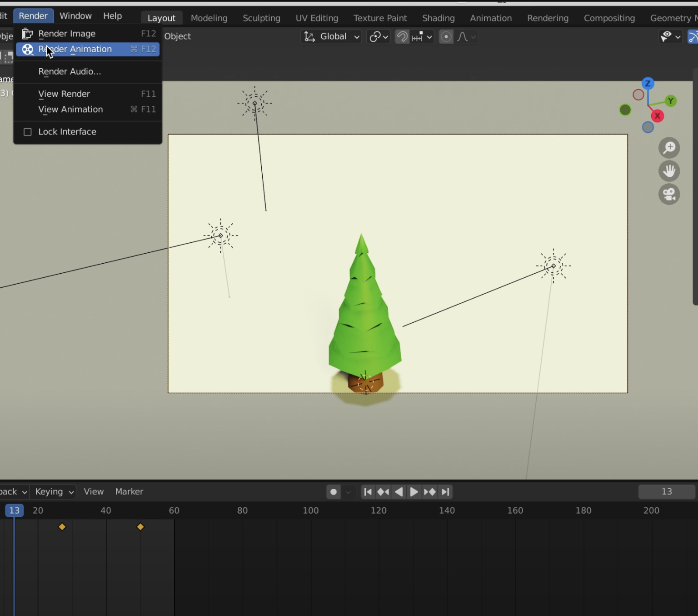Open the Global transform orientation dropdown
This screenshot has width=698, height=616.
coord(331,37)
